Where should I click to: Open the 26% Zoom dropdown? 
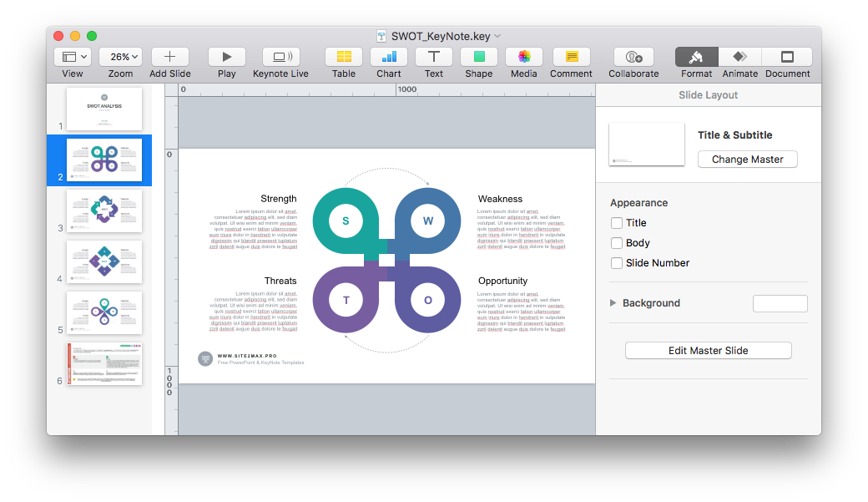120,57
